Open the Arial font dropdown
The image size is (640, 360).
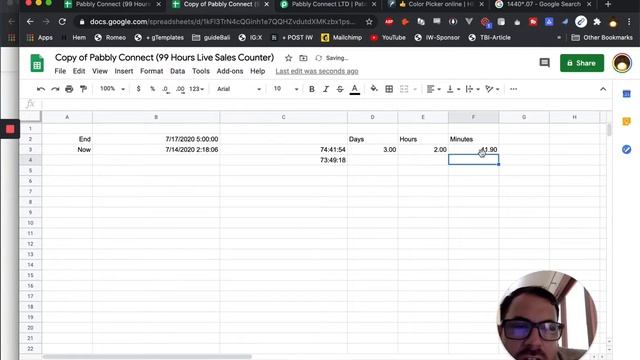click(x=239, y=89)
